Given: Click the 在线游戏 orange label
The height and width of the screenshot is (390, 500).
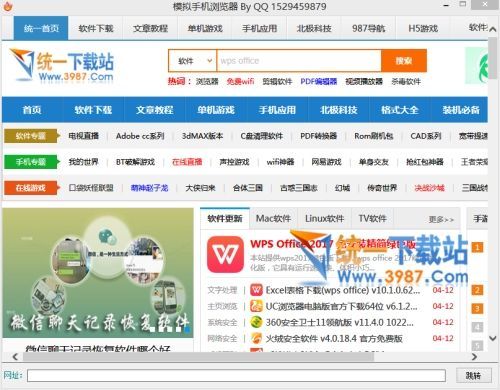Looking at the screenshot, I should (x=31, y=188).
